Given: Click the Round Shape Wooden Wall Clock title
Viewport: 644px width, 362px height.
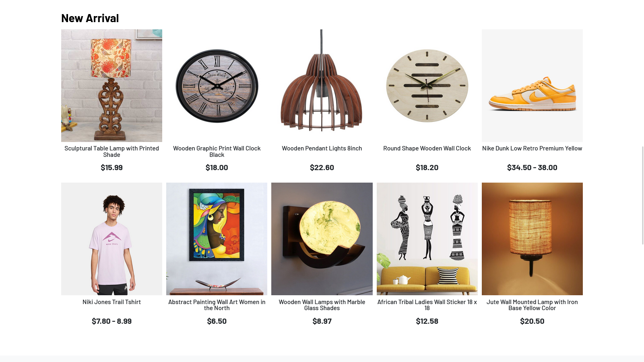Looking at the screenshot, I should coord(427,148).
